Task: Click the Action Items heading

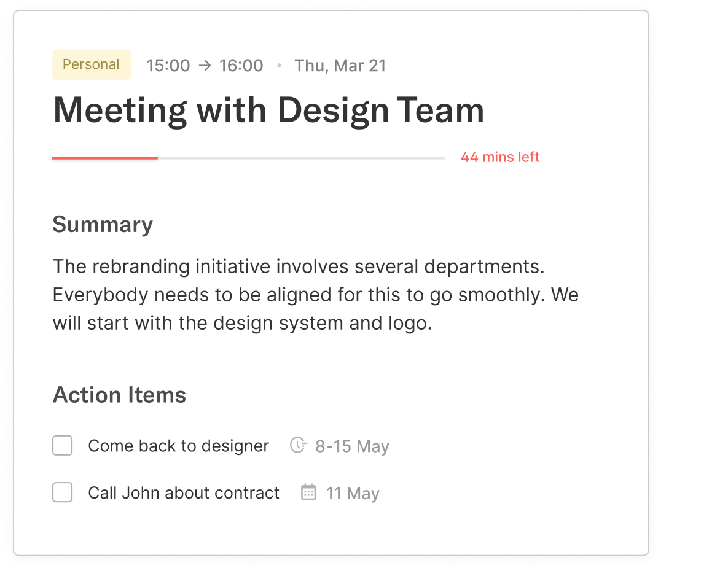Action: tap(119, 395)
